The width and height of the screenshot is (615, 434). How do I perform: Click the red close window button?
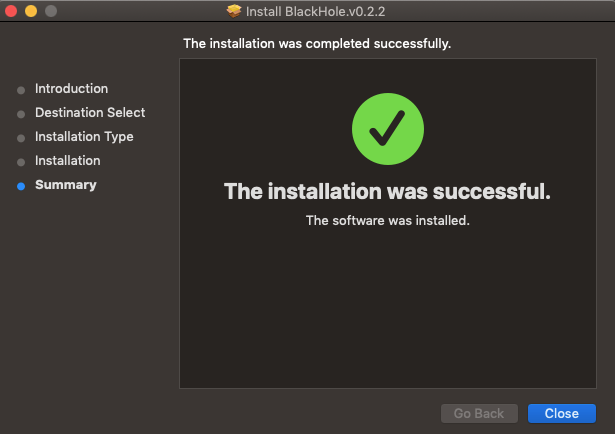coord(11,11)
